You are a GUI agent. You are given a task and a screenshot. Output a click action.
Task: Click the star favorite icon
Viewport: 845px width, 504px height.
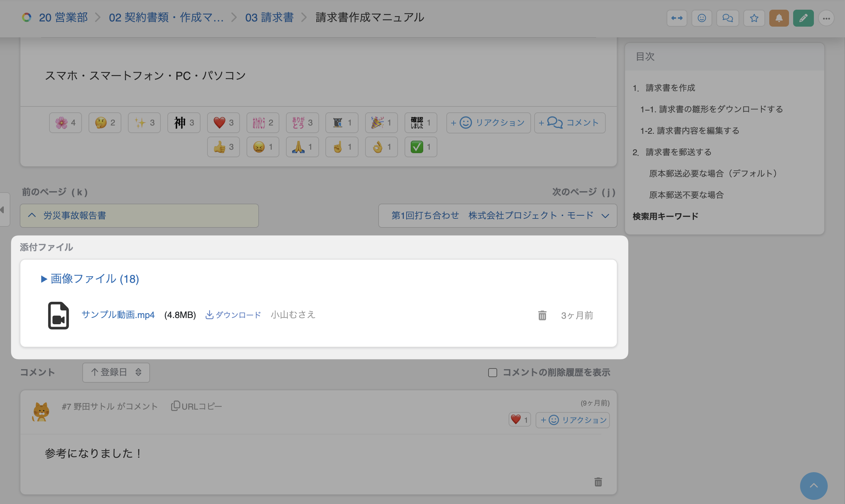pyautogui.click(x=754, y=18)
